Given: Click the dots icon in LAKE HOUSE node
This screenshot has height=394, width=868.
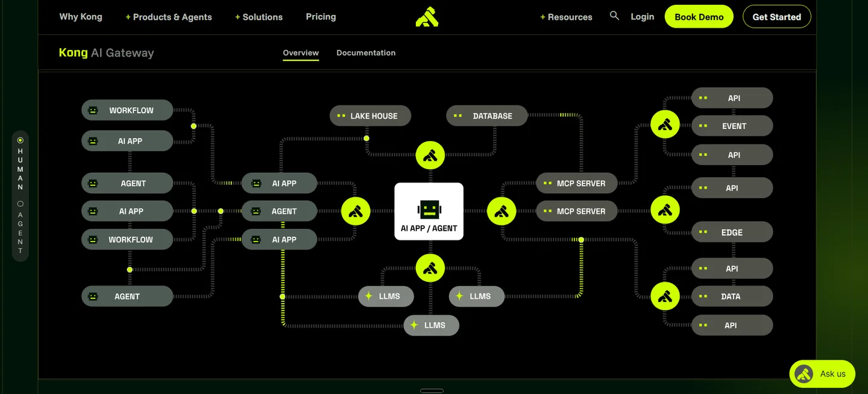Looking at the screenshot, I should pos(341,116).
